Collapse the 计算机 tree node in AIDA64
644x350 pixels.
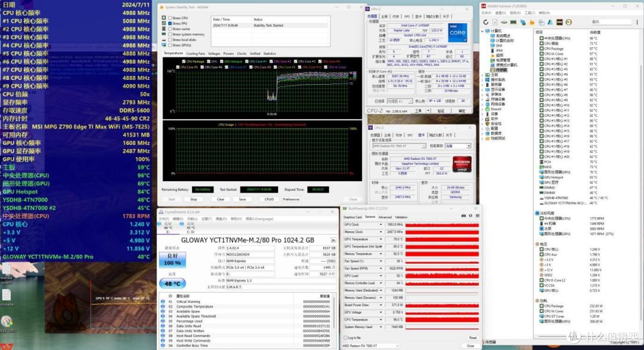point(482,31)
